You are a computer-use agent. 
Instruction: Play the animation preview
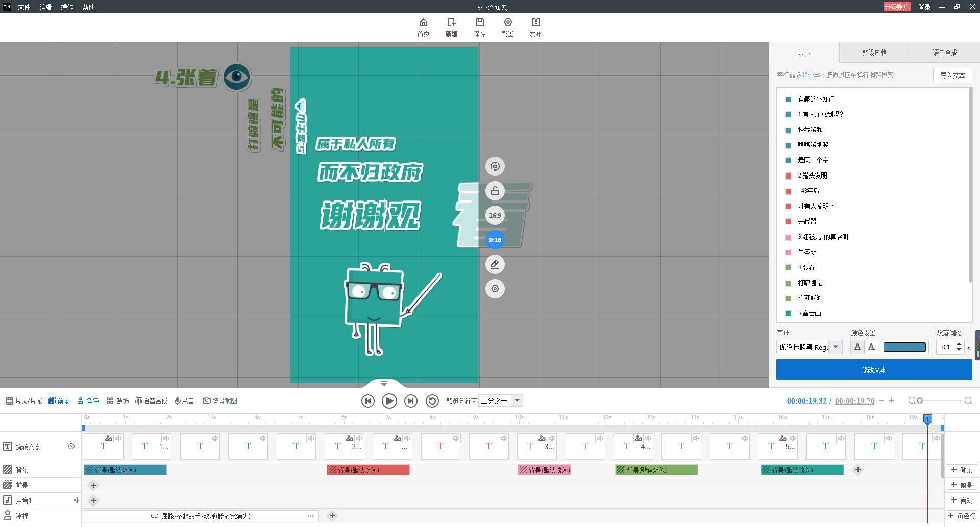389,401
